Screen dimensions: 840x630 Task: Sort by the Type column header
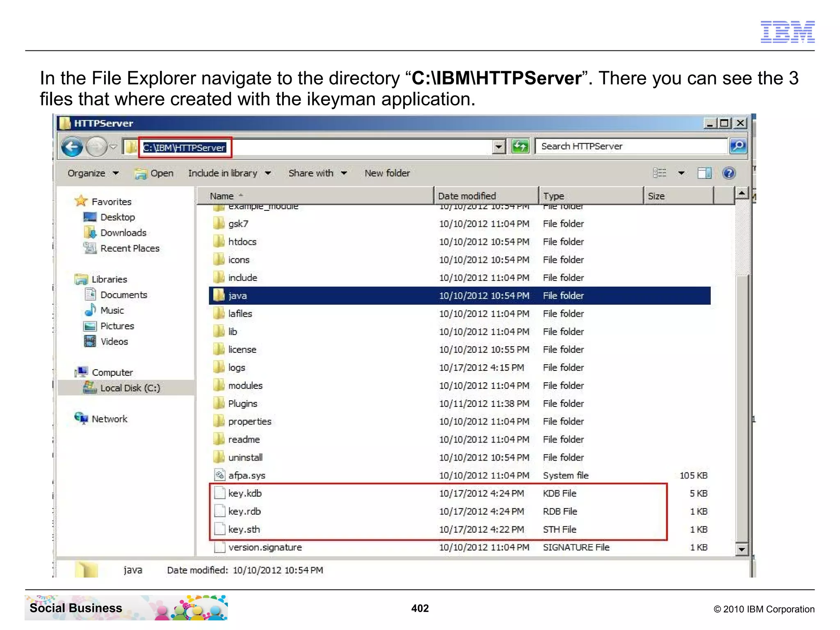(x=591, y=196)
